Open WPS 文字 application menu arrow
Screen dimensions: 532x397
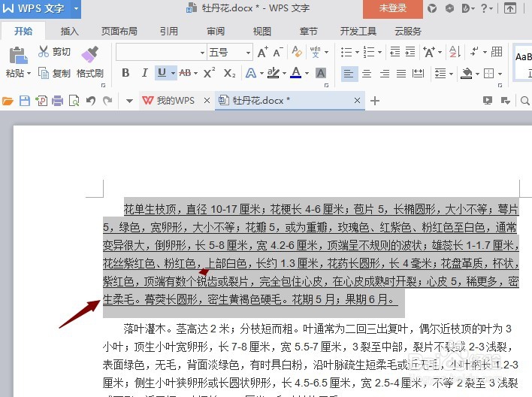[x=76, y=8]
